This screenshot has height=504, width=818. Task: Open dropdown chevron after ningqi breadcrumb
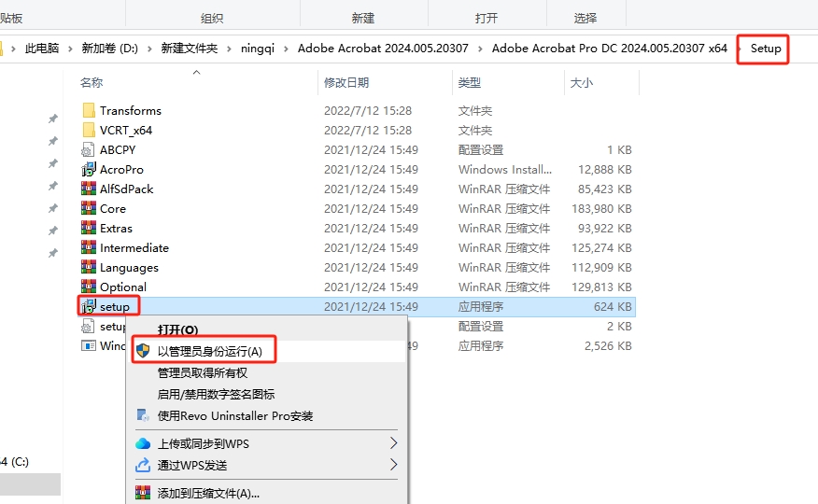coord(286,49)
